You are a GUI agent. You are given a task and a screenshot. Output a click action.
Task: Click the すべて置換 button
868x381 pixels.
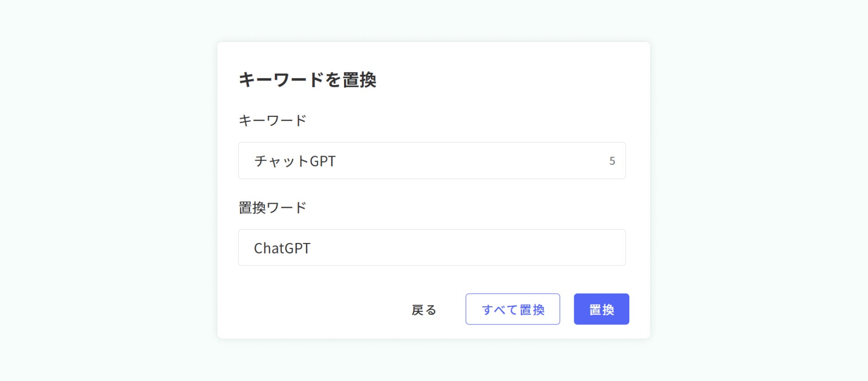[x=513, y=309]
